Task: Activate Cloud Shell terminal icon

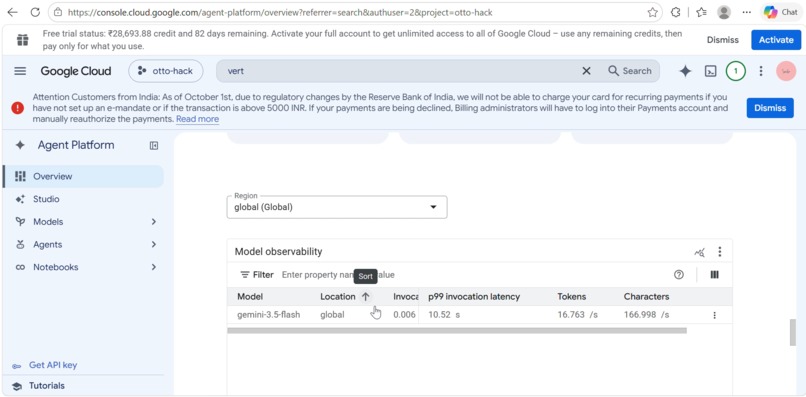Action: [x=710, y=71]
